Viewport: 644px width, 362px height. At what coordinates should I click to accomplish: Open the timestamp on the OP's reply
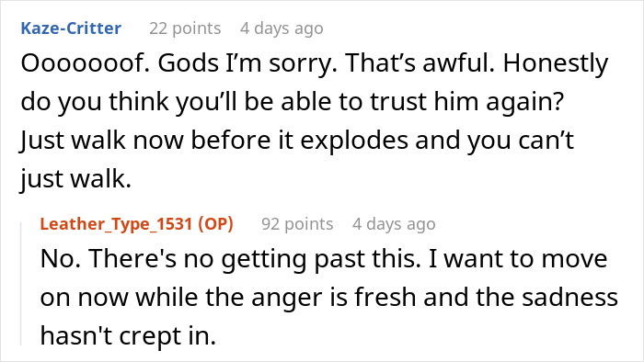pyautogui.click(x=394, y=224)
